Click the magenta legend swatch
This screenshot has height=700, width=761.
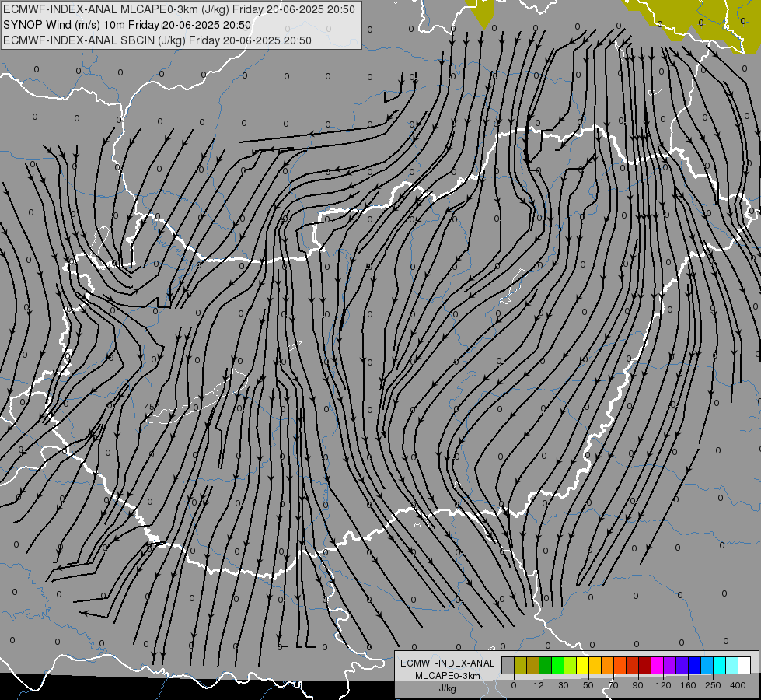(658, 665)
